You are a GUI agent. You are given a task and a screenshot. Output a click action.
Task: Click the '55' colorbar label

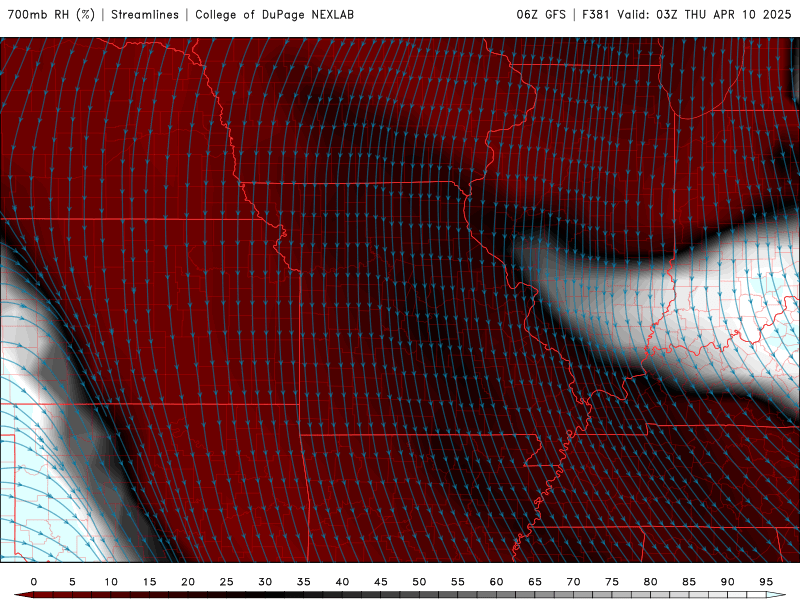pos(458,582)
